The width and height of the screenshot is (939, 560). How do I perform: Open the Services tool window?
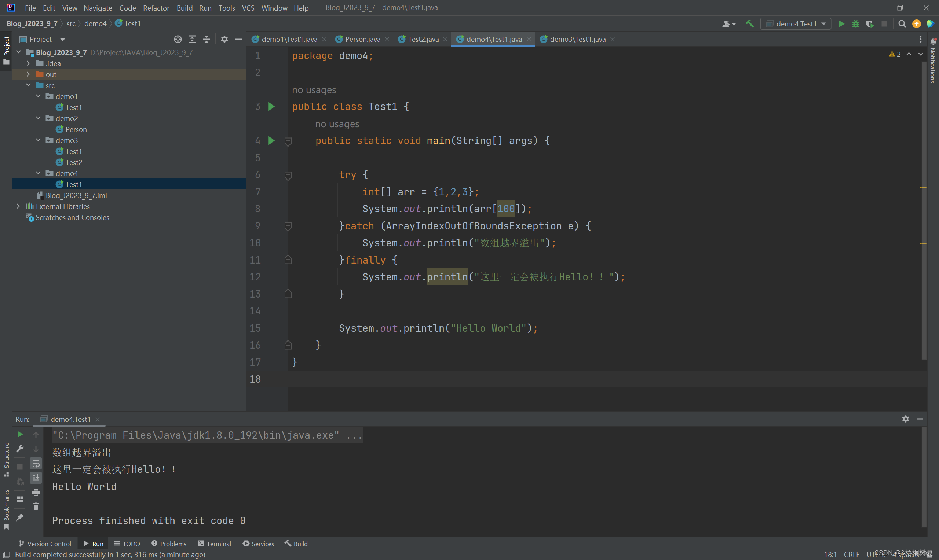click(259, 544)
